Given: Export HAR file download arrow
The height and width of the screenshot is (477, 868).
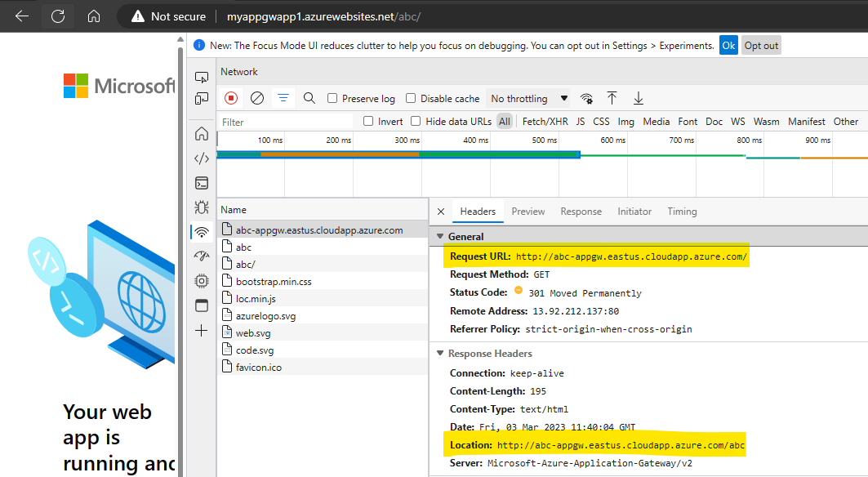Looking at the screenshot, I should (639, 98).
